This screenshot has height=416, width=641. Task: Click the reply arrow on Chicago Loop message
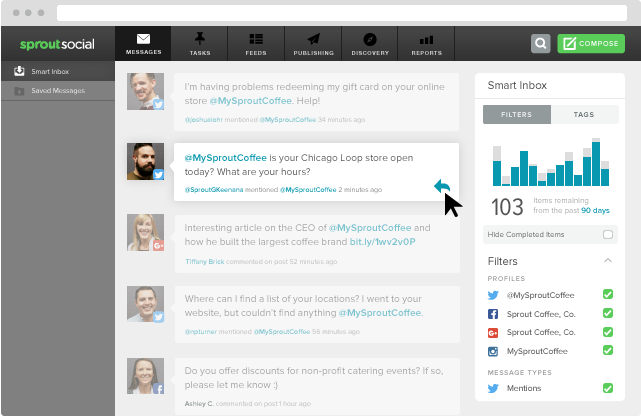(x=442, y=186)
